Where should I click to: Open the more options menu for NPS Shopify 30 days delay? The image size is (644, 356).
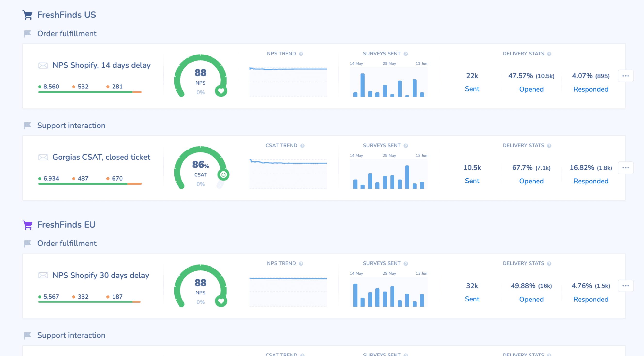pyautogui.click(x=626, y=285)
